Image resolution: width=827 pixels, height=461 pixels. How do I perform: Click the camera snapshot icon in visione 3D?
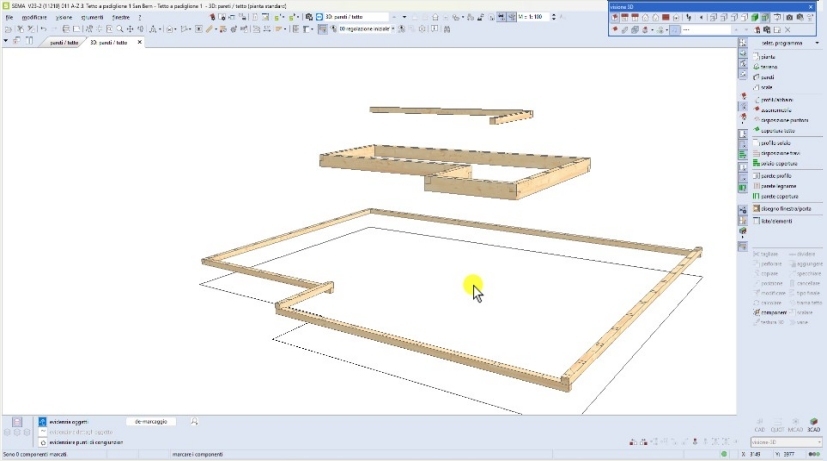coord(789,18)
